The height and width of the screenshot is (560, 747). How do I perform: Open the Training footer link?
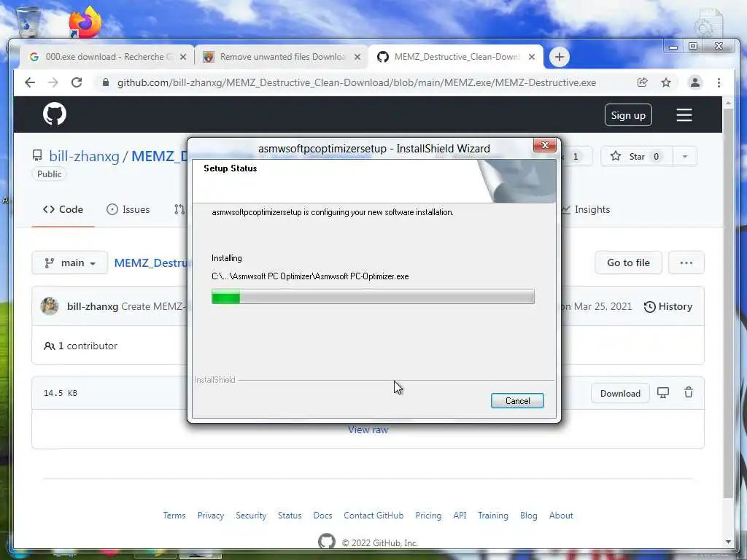[493, 516]
